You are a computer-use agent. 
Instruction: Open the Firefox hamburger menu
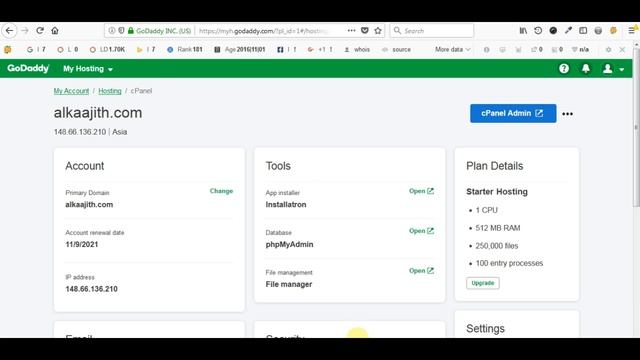(x=631, y=31)
